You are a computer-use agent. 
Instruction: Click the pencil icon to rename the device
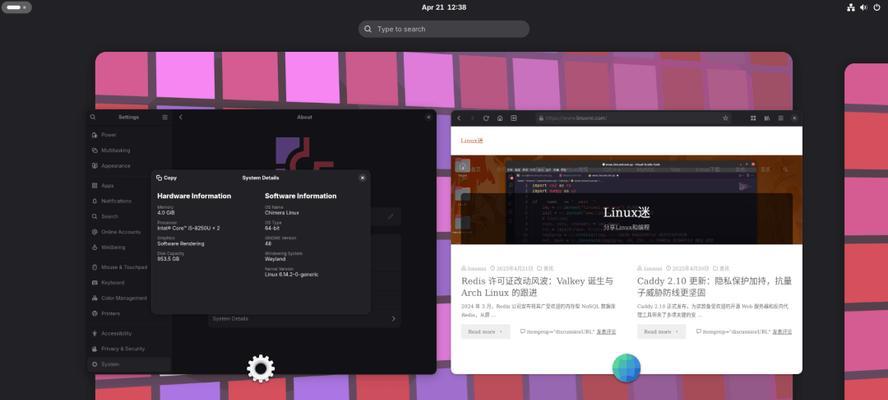click(x=391, y=216)
